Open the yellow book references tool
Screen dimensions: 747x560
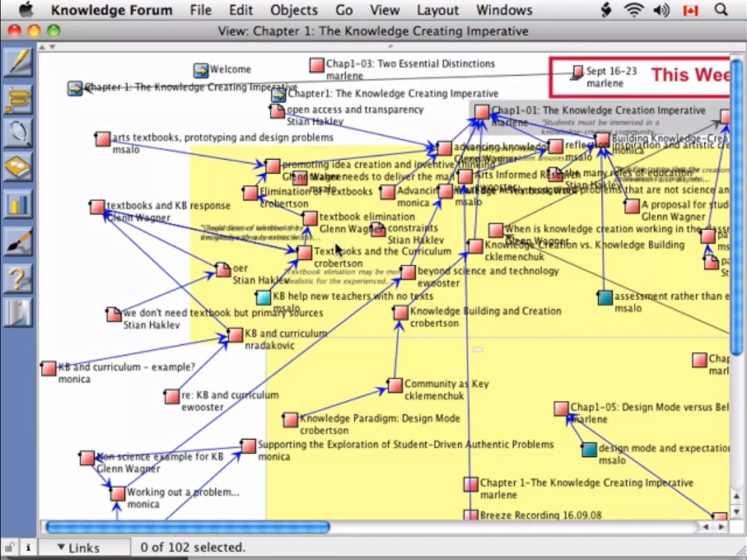coord(18,167)
